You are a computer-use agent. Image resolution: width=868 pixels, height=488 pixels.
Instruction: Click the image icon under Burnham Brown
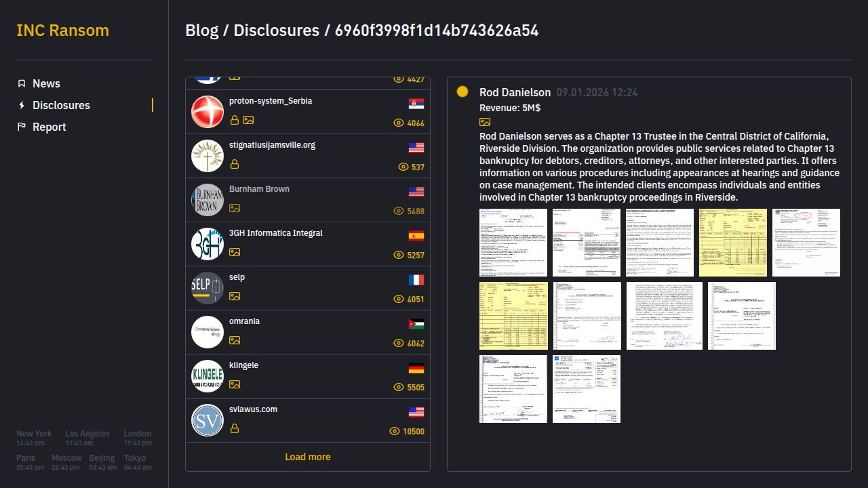tap(235, 208)
